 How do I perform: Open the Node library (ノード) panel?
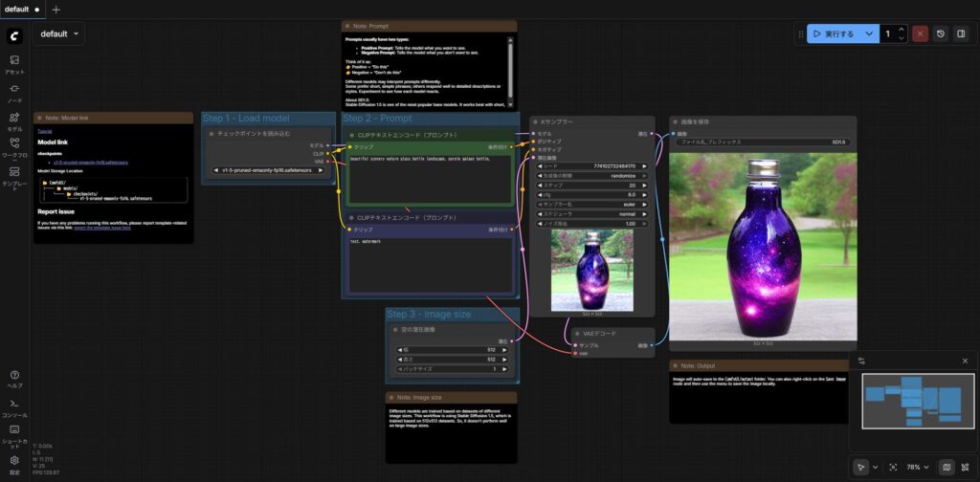14,92
